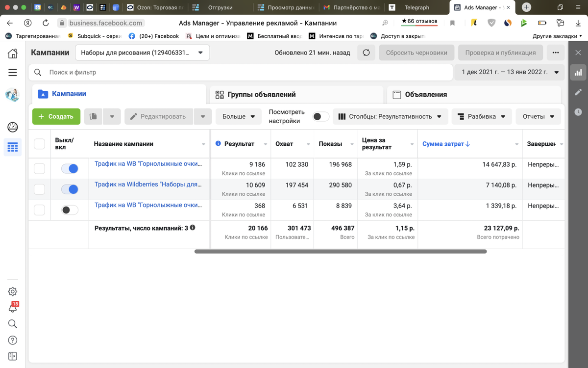The width and height of the screenshot is (588, 368).
Task: Duplicate with the copy icon button
Action: point(94,116)
